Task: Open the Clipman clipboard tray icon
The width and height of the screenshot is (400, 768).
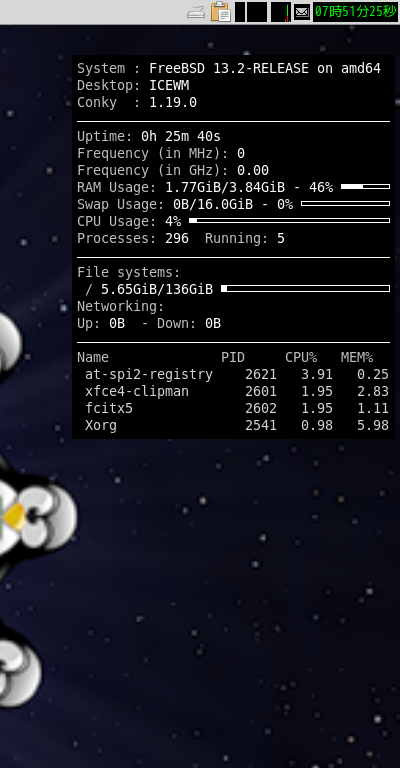Action: coord(221,12)
